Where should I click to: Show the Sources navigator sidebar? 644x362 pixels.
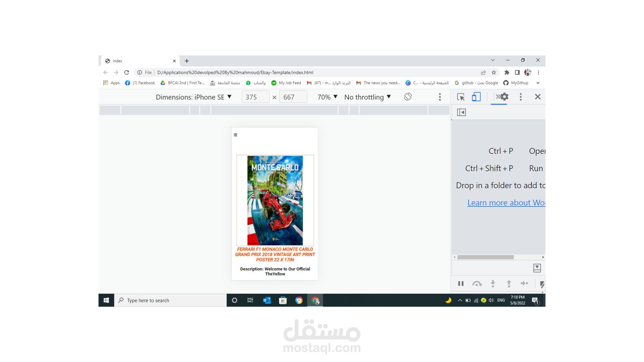(x=462, y=112)
